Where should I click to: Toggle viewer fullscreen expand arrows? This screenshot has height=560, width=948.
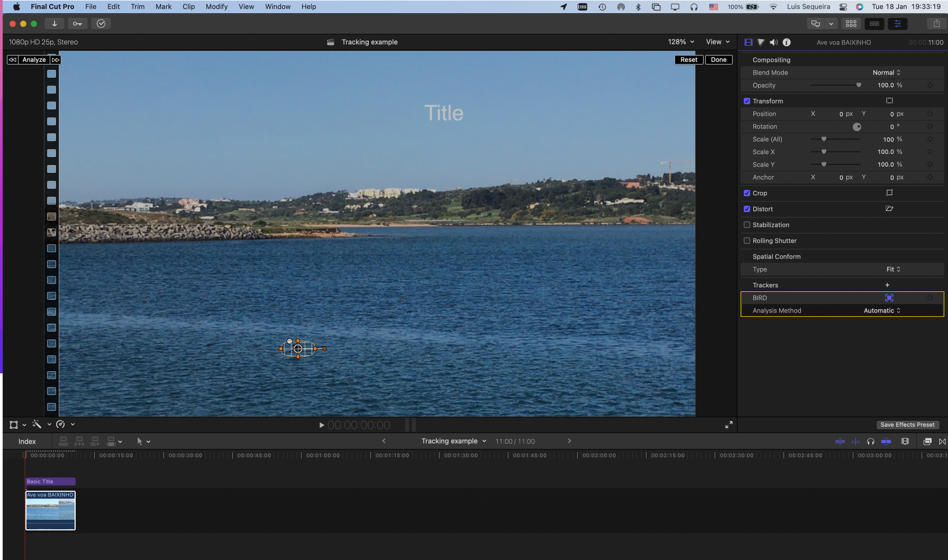(728, 425)
